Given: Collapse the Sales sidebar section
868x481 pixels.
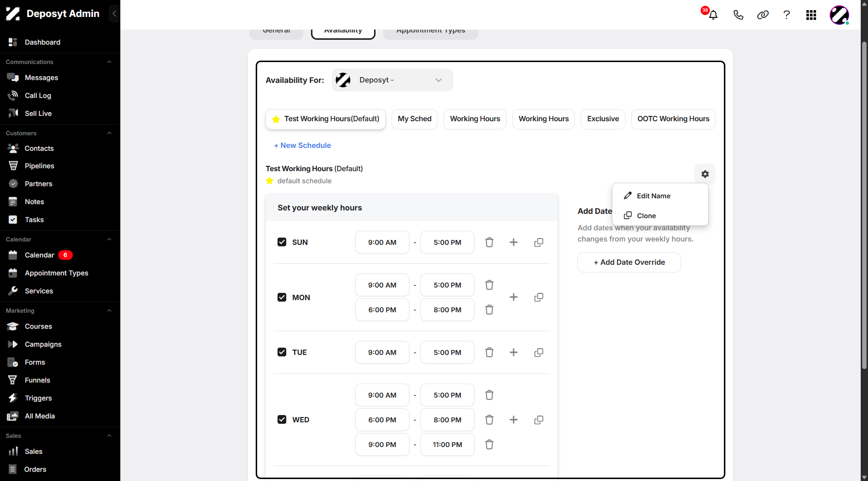Looking at the screenshot, I should pyautogui.click(x=109, y=436).
